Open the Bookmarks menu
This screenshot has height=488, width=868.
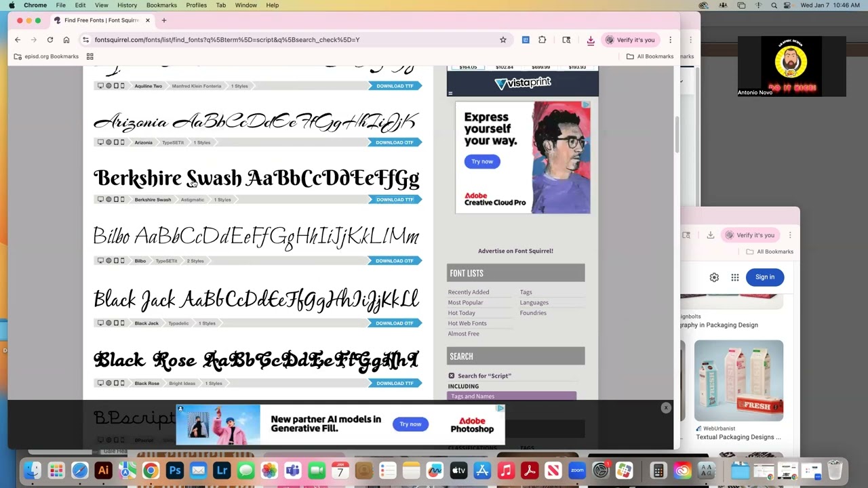click(161, 5)
